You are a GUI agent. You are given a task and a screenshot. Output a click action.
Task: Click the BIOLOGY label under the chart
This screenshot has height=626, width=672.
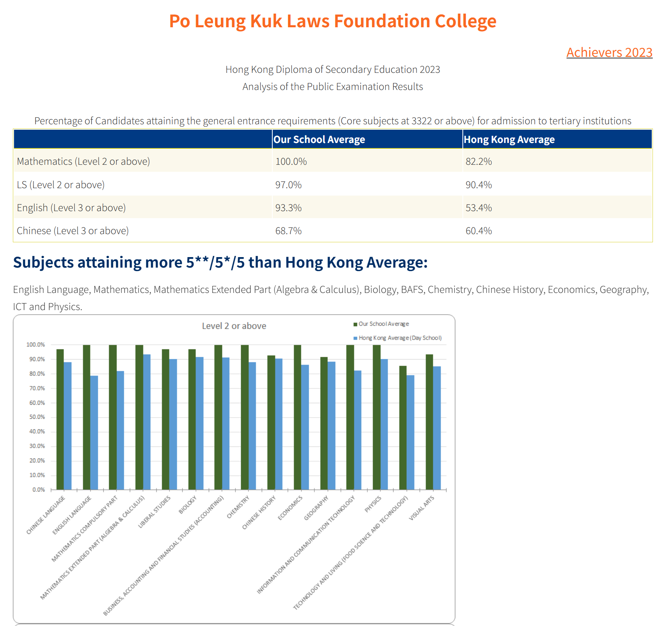(188, 505)
